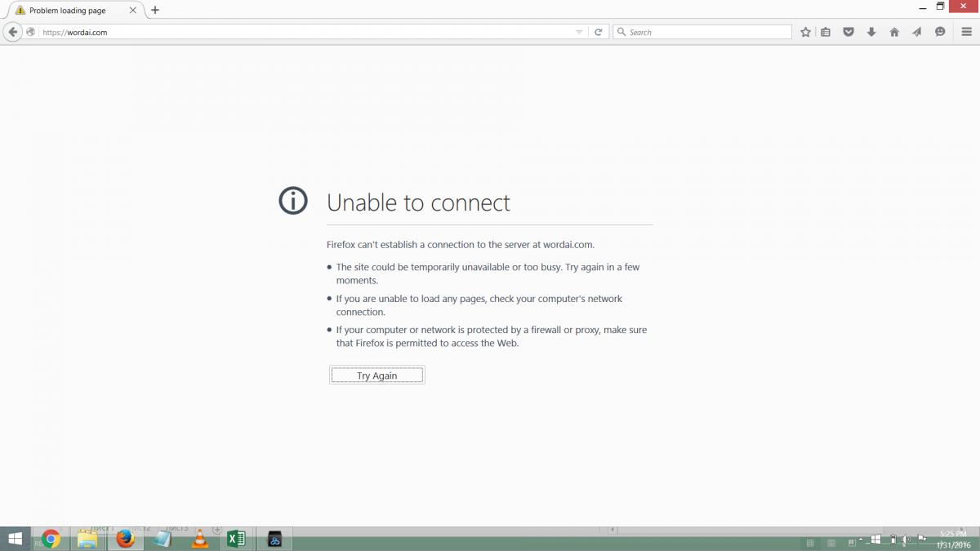Select the Problem loading page tab
Image resolution: width=980 pixels, height=551 pixels.
click(73, 11)
